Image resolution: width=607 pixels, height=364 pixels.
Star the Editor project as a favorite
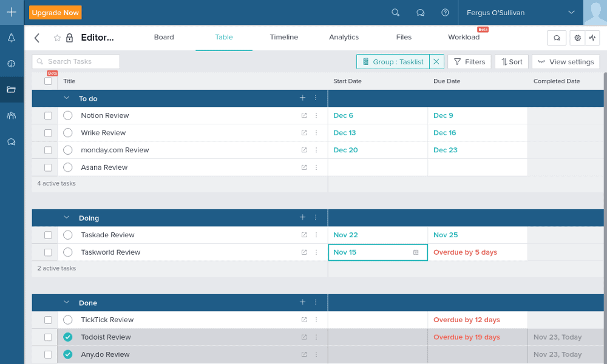coord(57,38)
